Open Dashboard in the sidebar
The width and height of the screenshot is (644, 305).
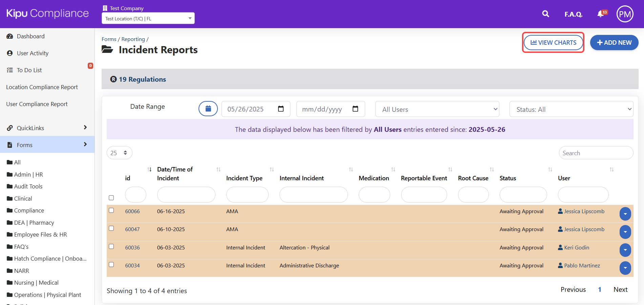(30, 36)
